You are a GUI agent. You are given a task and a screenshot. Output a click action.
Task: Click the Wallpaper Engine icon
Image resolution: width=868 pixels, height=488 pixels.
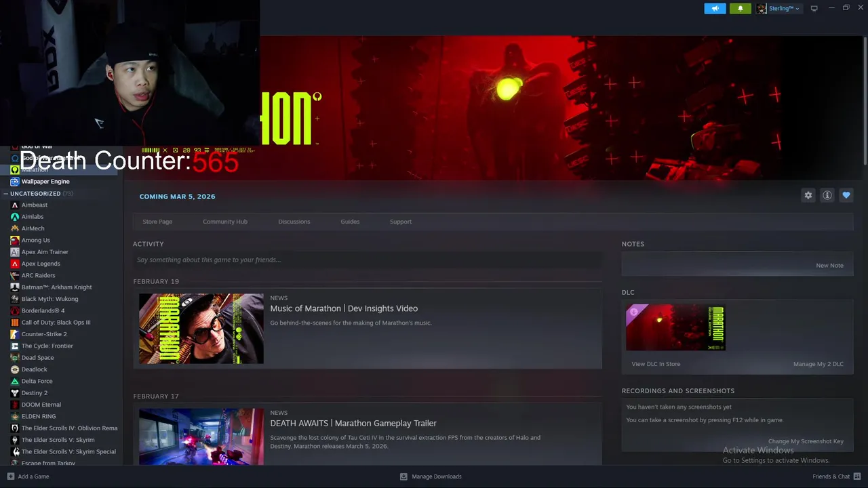pyautogui.click(x=15, y=182)
